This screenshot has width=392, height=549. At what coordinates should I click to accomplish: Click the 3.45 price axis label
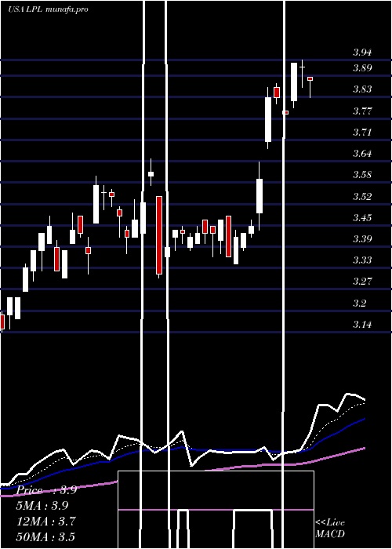(x=362, y=218)
